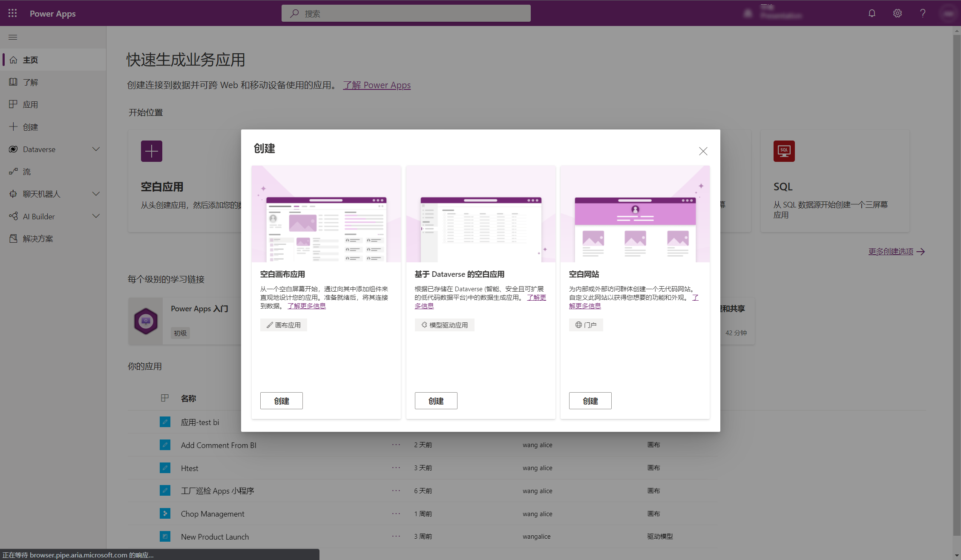Expand the AI Builder navigation section

(x=96, y=216)
